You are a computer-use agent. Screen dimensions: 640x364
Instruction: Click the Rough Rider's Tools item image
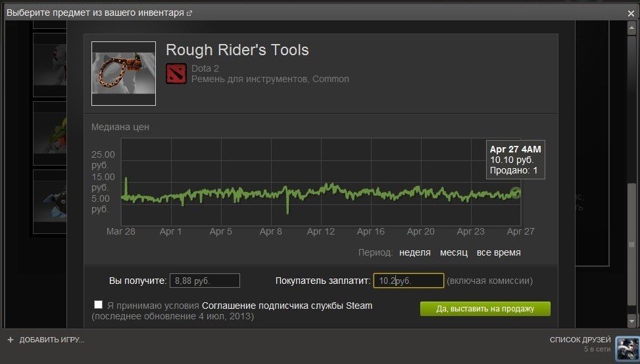coord(123,74)
